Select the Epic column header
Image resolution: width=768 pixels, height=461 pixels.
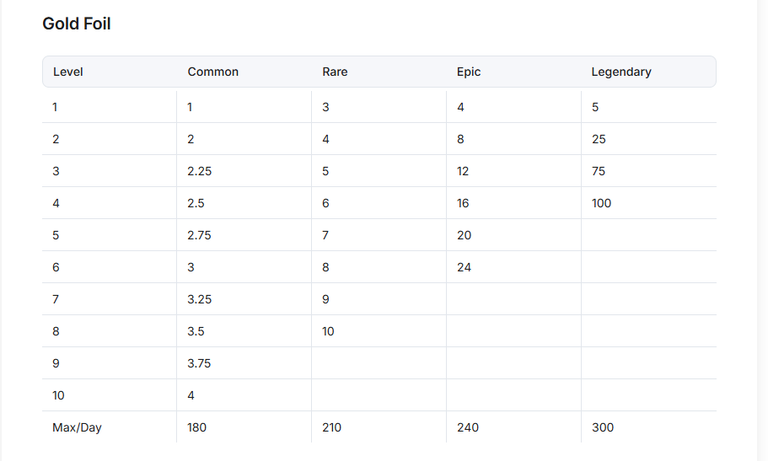468,72
